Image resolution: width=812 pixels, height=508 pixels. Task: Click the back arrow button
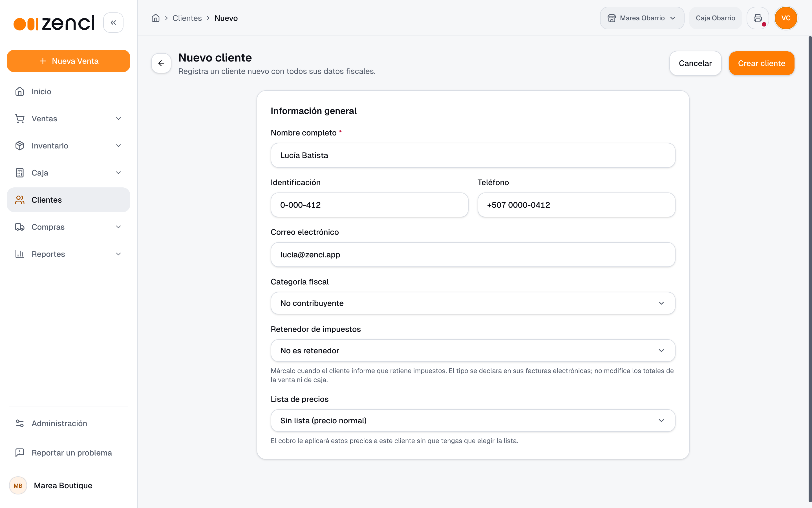(x=161, y=63)
